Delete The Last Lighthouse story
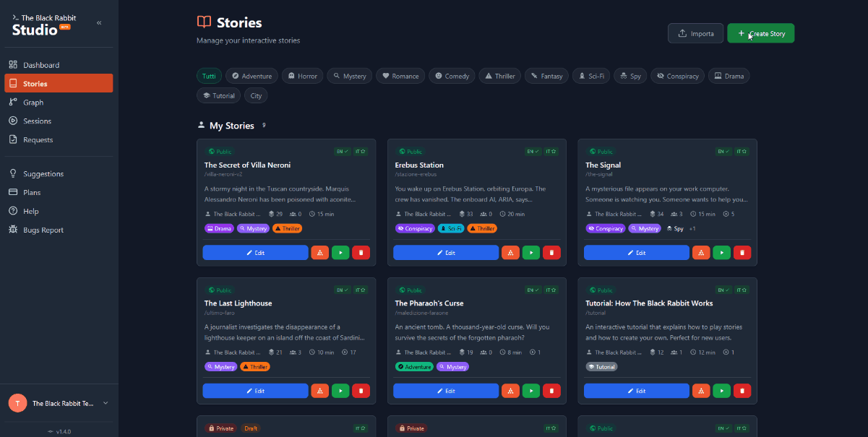The width and height of the screenshot is (868, 437). tap(361, 391)
